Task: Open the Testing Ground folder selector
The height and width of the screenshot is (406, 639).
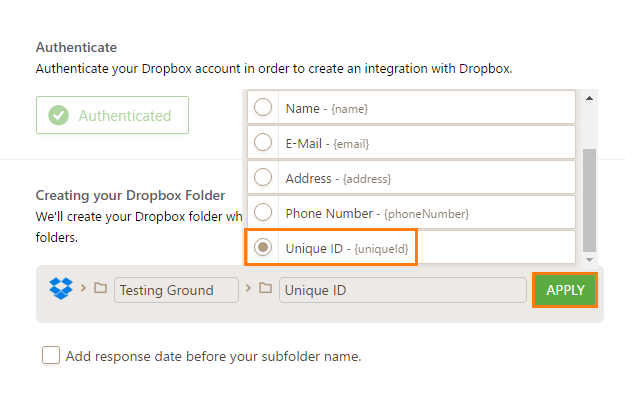Action: point(176,290)
